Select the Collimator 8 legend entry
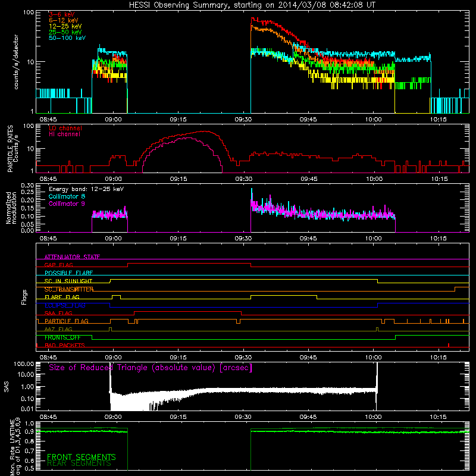This screenshot has width=476, height=476. click(67, 196)
